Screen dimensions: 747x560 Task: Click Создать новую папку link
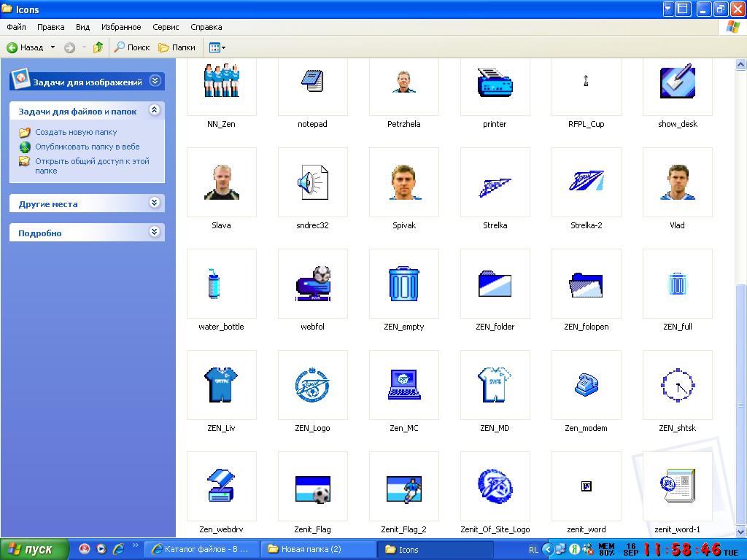coord(76,132)
